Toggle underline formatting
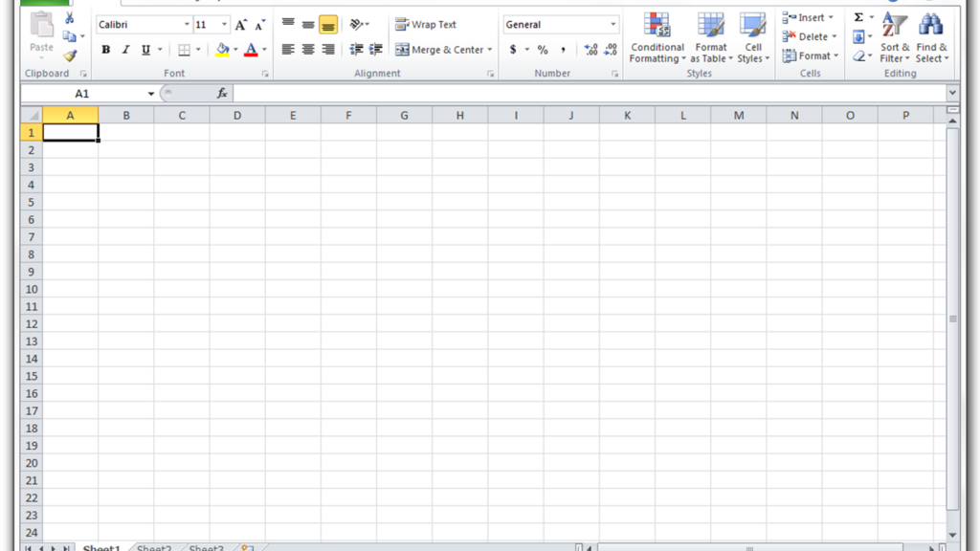 (144, 49)
